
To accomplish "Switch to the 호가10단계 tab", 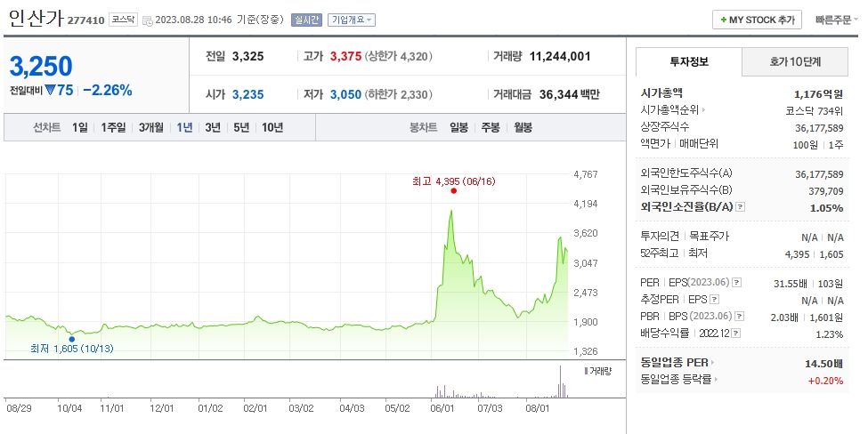I will (795, 62).
